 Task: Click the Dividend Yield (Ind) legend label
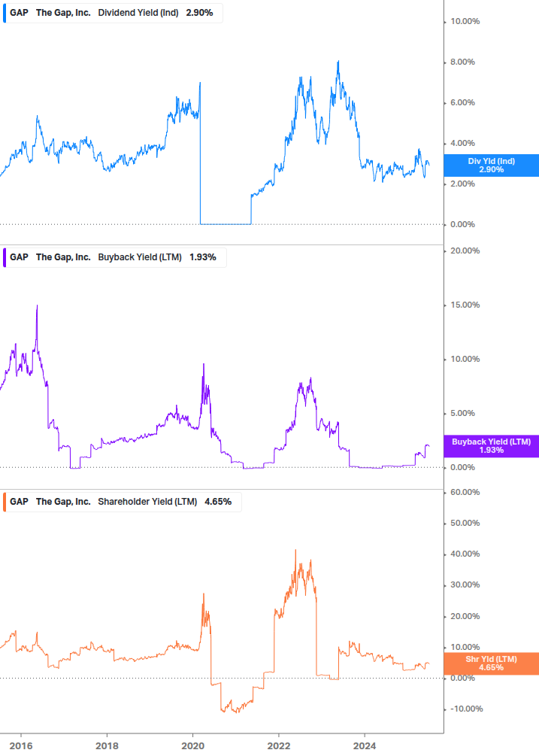(x=138, y=13)
